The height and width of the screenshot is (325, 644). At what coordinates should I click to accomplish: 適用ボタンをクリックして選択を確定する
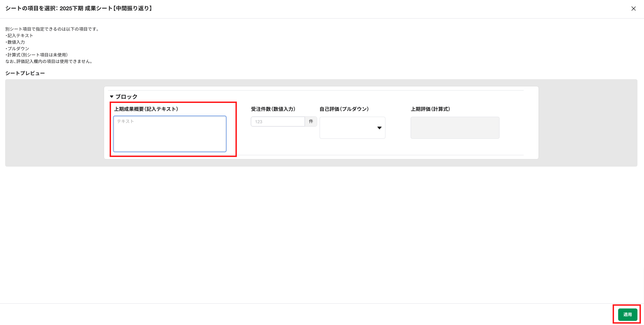627,314
